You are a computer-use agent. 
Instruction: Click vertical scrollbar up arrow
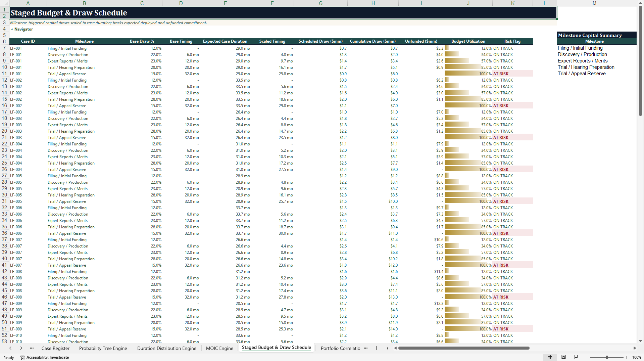pos(640,3)
